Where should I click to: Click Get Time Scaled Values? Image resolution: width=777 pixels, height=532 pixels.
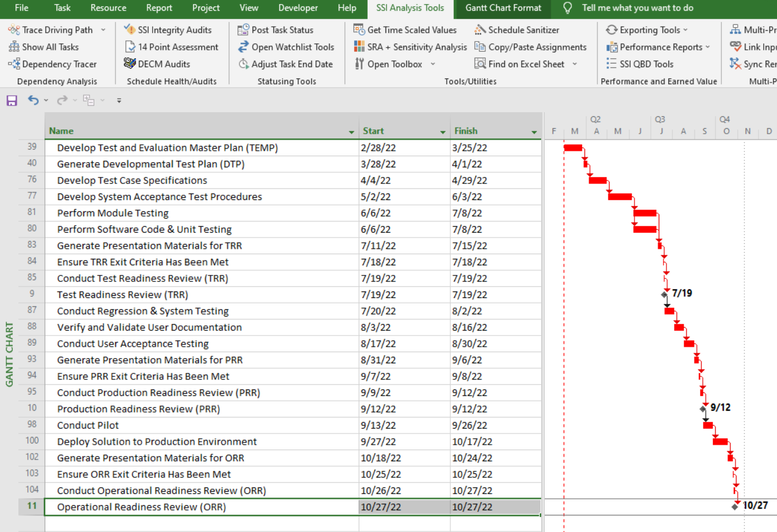tap(405, 30)
